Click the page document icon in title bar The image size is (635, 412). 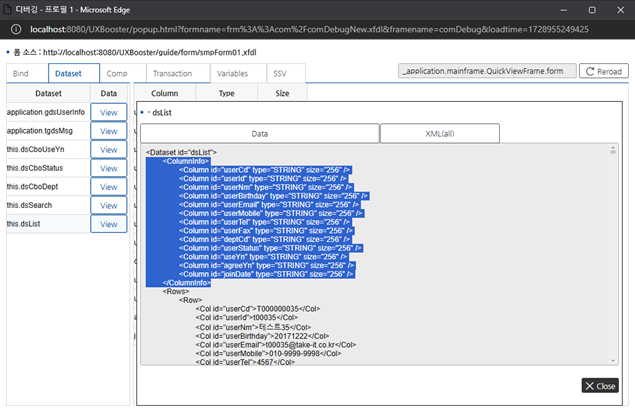[7, 9]
